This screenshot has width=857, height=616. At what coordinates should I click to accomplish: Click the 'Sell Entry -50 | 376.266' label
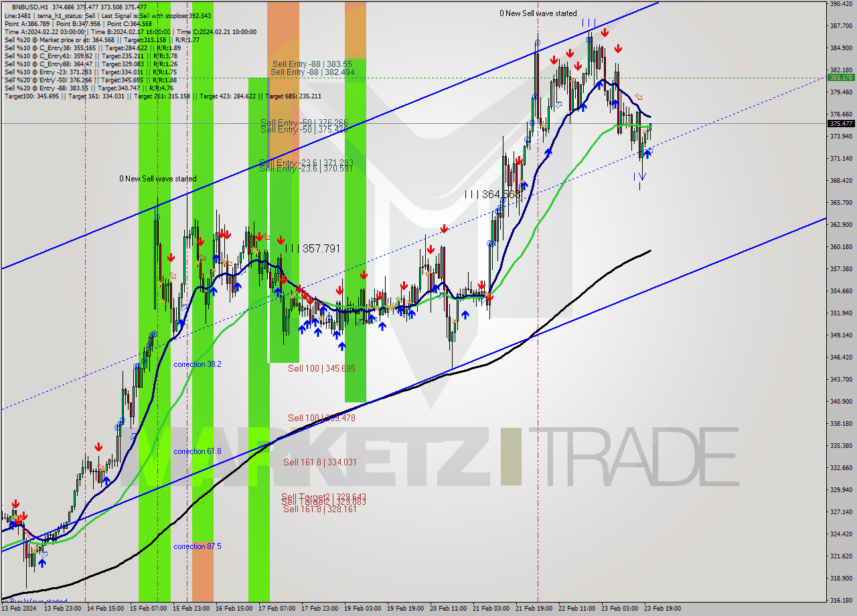point(304,123)
